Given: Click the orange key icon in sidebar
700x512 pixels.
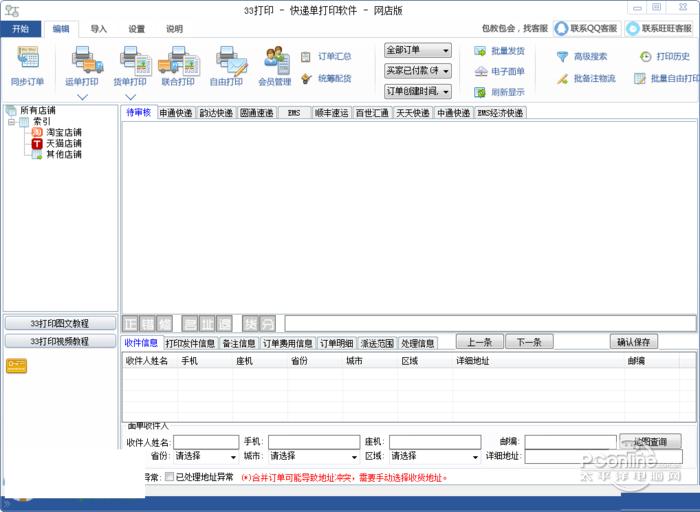Looking at the screenshot, I should (x=17, y=365).
